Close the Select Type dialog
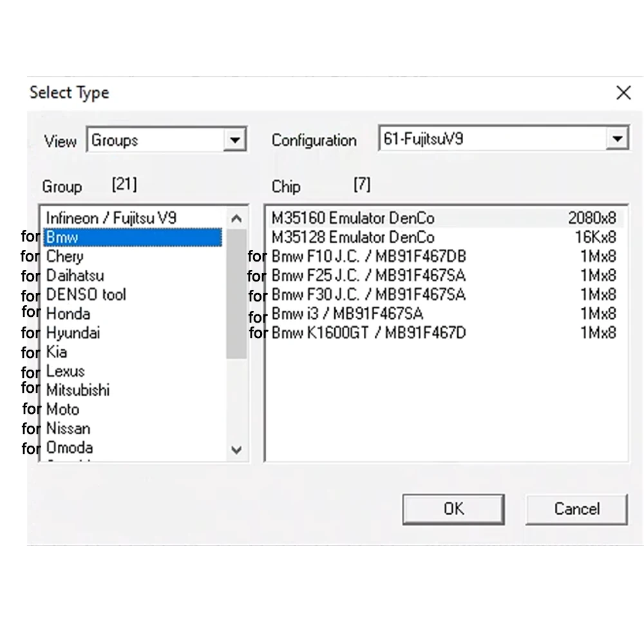The image size is (644, 644). click(623, 93)
